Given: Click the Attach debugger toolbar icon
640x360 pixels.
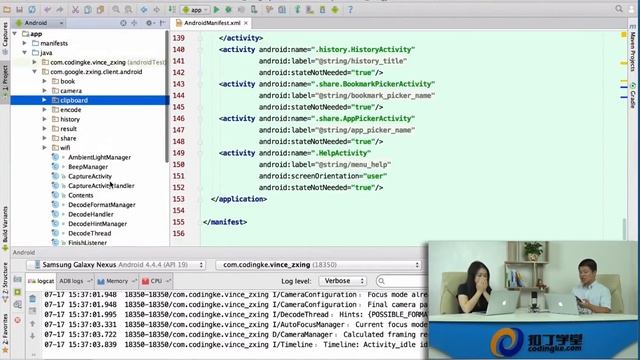Looking at the screenshot, I should click(254, 9).
